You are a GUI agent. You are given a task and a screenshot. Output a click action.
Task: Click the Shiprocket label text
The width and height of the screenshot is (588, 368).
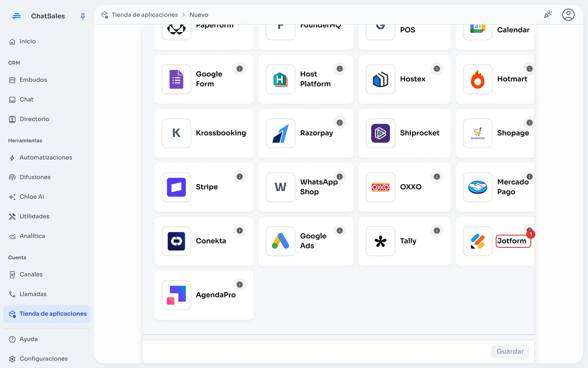pos(420,133)
